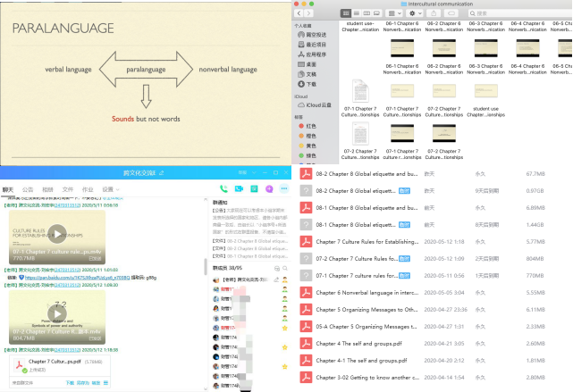Go forward in the Finder window
573x392 pixels.
pyautogui.click(x=308, y=13)
